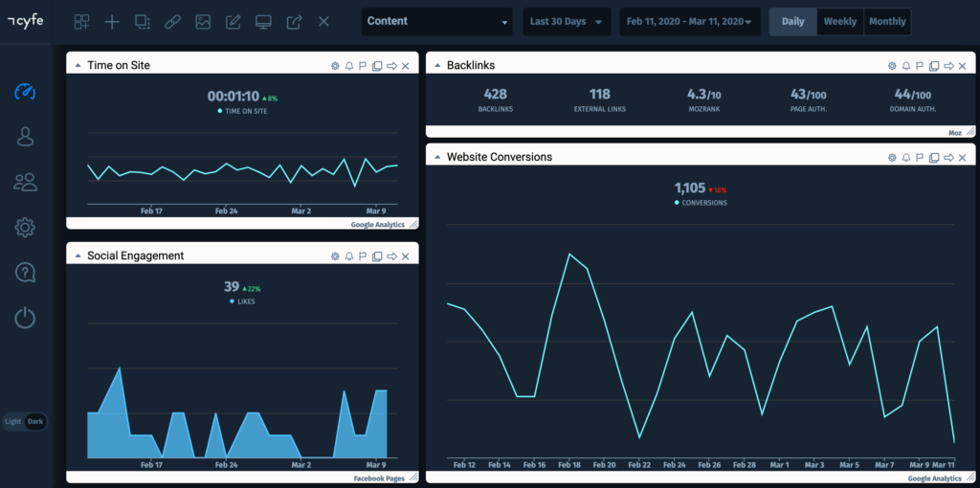The height and width of the screenshot is (488, 980).
Task: Switch to Dark theme
Action: pyautogui.click(x=35, y=421)
